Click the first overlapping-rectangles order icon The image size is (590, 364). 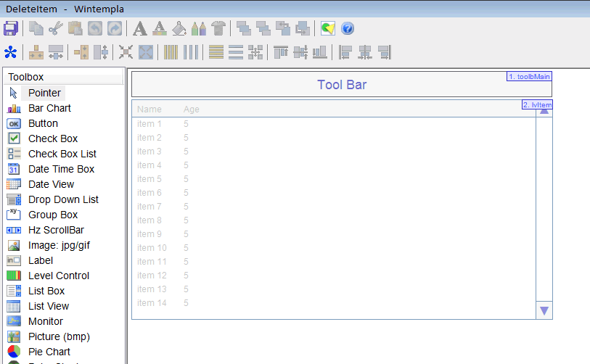244,28
